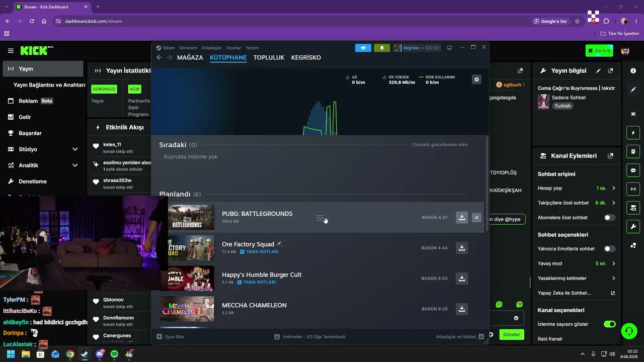The height and width of the screenshot is (362, 644).
Task: Start PUBG: BATTLEGROUNDS download now
Action: pos(462,217)
